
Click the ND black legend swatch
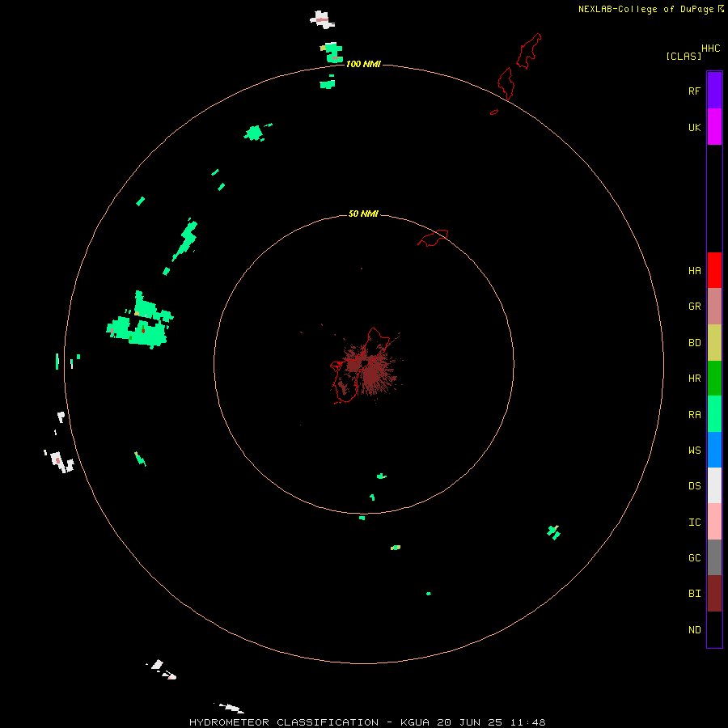[x=714, y=629]
